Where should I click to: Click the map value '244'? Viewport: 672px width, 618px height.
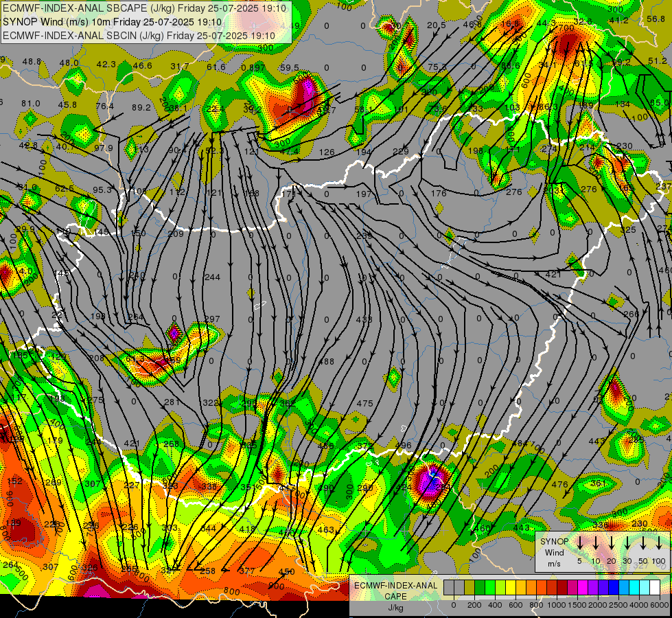(x=213, y=277)
